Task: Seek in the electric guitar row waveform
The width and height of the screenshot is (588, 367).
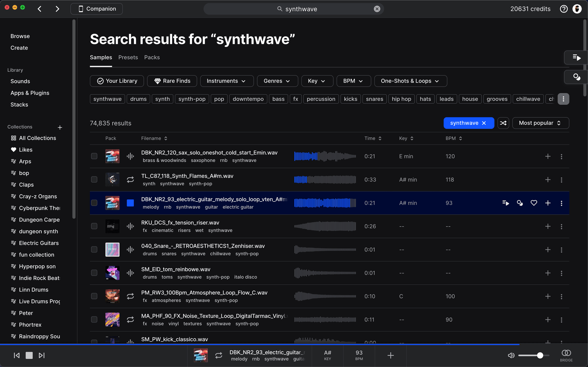Action: point(325,203)
